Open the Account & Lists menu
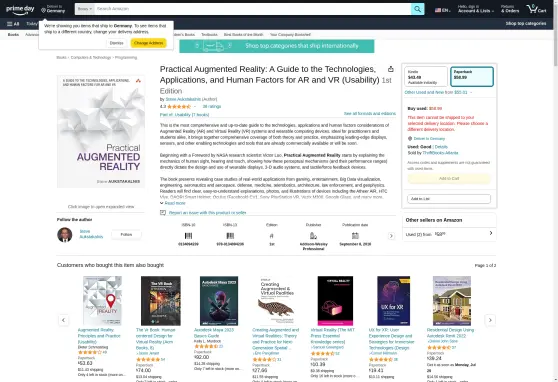558x382 pixels. pos(475,9)
